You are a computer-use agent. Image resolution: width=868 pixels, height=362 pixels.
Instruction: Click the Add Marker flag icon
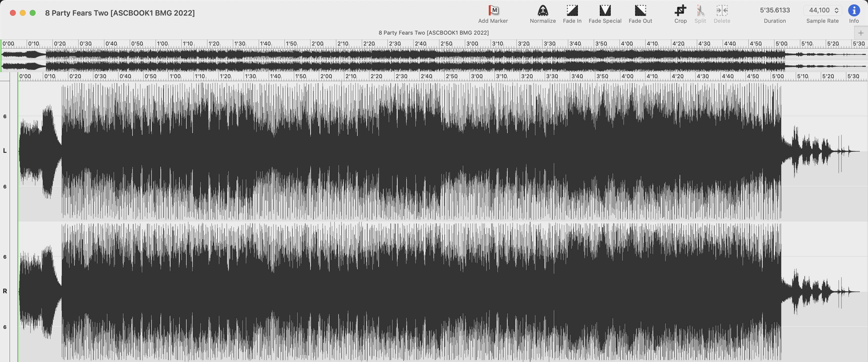tap(493, 10)
